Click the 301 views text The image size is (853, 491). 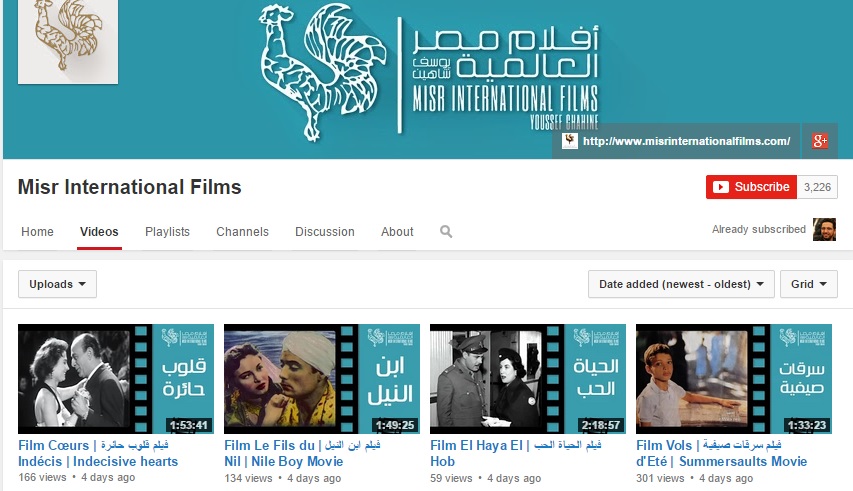click(660, 478)
